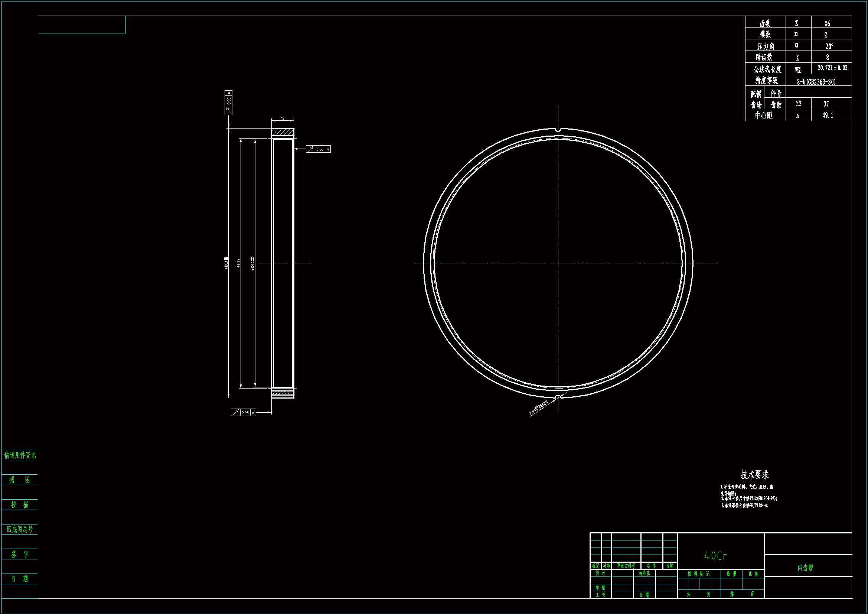Click runout tolerance frame below section view
This screenshot has height=614, width=868.
[244, 412]
